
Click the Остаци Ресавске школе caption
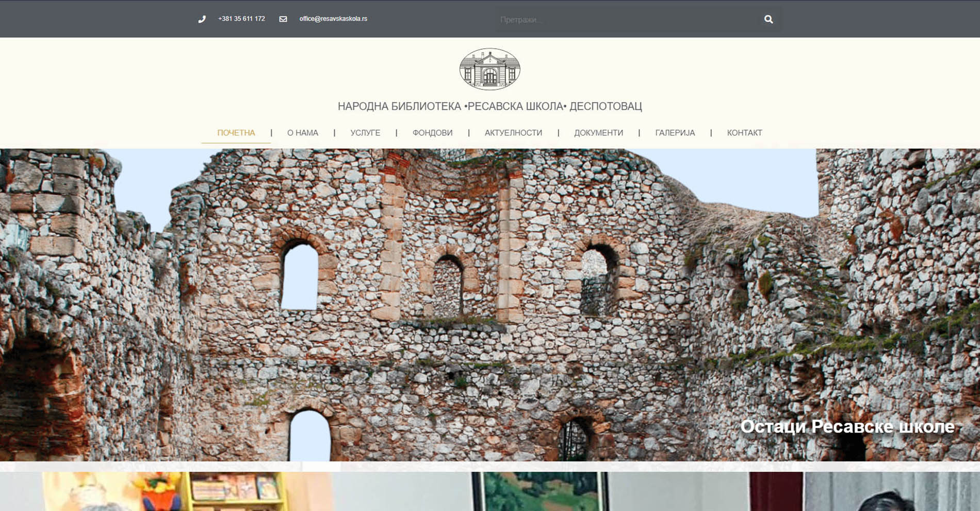click(847, 426)
